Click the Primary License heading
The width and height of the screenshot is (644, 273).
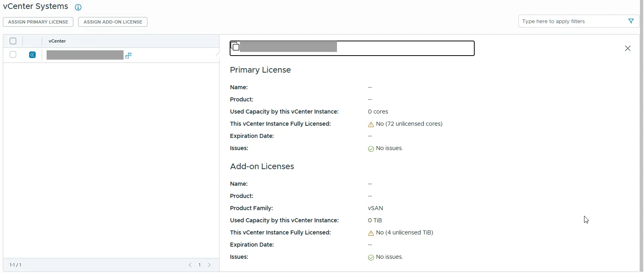pos(260,70)
